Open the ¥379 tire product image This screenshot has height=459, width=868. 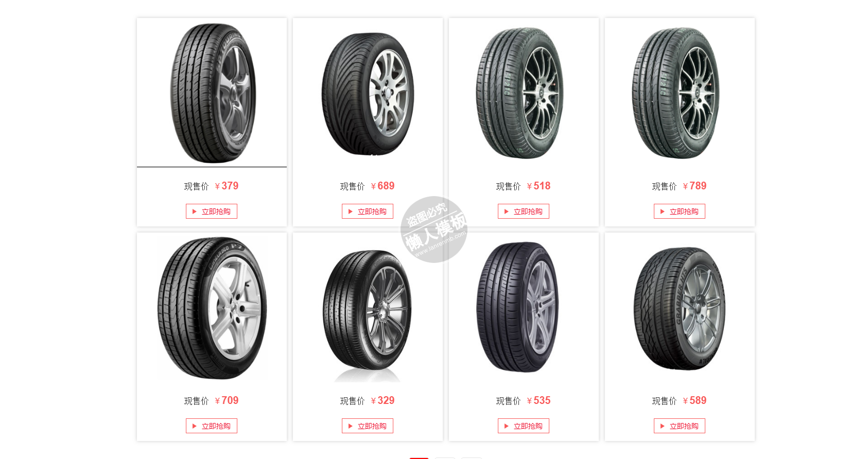coord(212,93)
